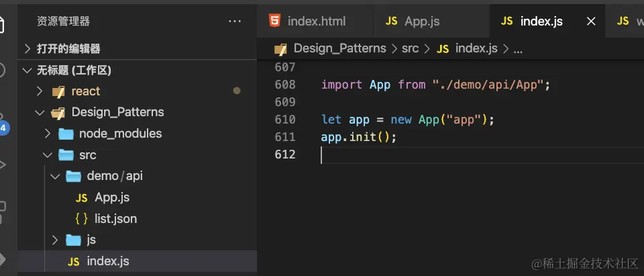
Task: Expand the js folder chevron
Action: [x=55, y=240]
